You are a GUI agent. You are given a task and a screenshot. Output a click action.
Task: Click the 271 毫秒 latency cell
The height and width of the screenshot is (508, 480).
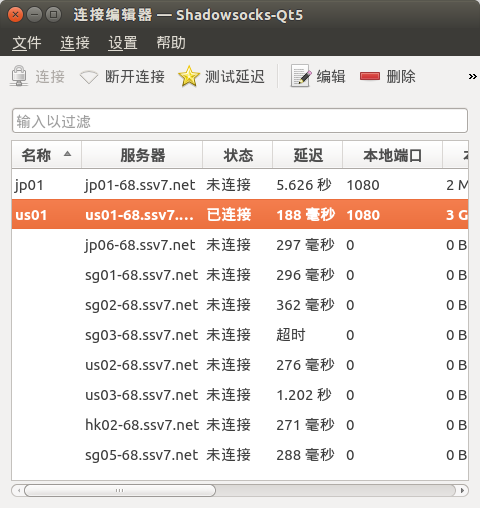pyautogui.click(x=305, y=425)
